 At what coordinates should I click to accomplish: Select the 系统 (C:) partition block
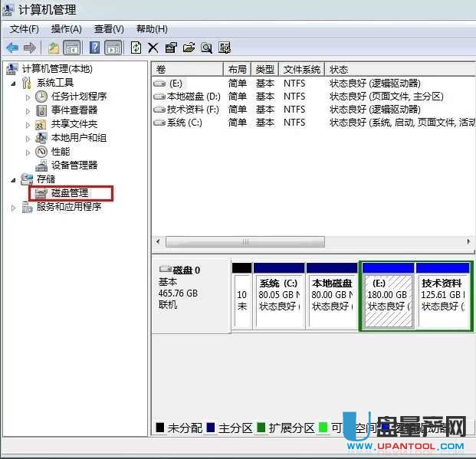point(279,295)
